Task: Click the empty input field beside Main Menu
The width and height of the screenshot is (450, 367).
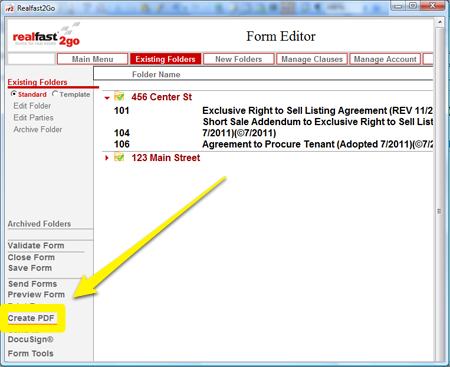Action: pyautogui.click(x=31, y=59)
